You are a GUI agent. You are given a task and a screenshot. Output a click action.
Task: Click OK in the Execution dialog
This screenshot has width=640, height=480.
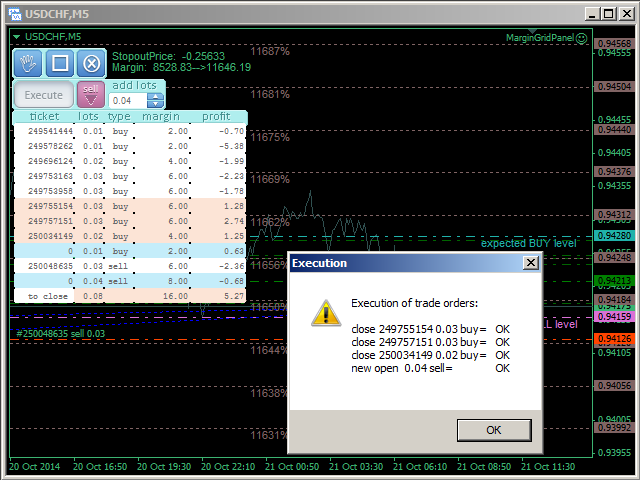493,430
